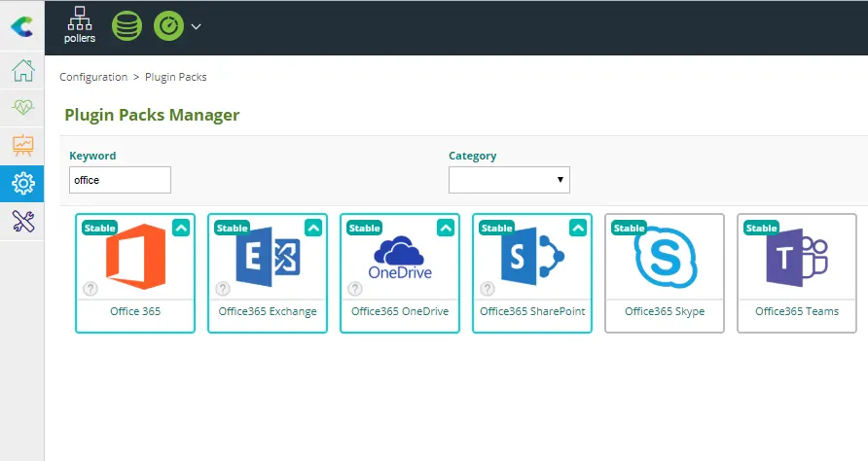Click the Plugin Packs breadcrumb link
The height and width of the screenshot is (461, 868).
click(175, 77)
